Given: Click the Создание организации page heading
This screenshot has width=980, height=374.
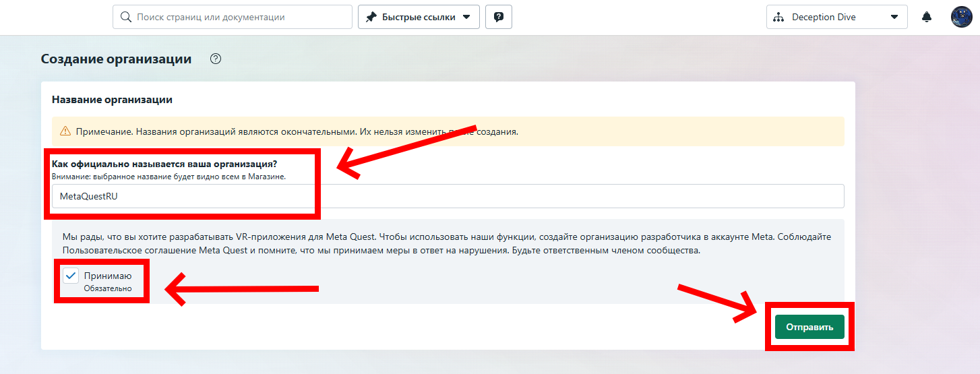Looking at the screenshot, I should point(116,59).
